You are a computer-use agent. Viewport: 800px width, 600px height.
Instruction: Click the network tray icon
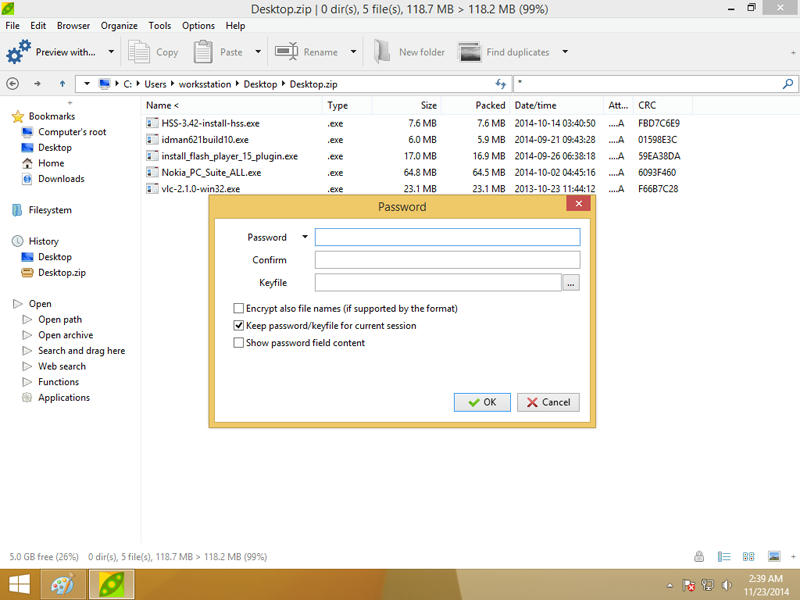pyautogui.click(x=707, y=585)
